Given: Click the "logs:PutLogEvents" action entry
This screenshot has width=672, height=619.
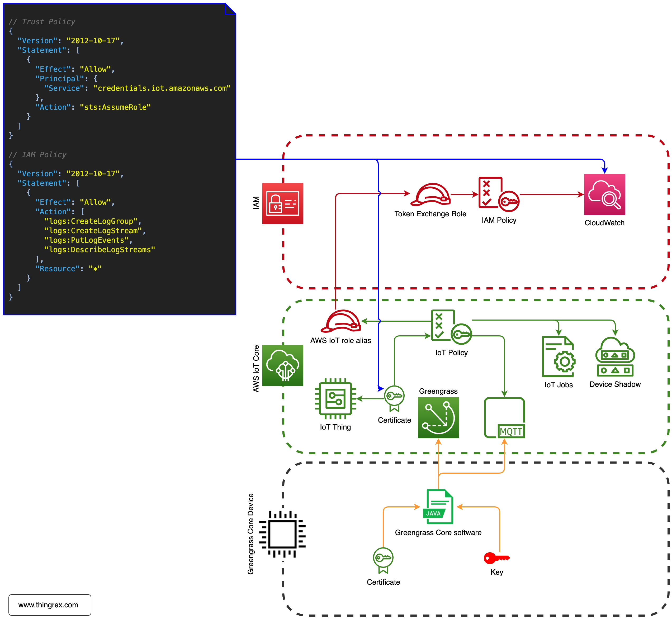Looking at the screenshot, I should pos(86,240).
